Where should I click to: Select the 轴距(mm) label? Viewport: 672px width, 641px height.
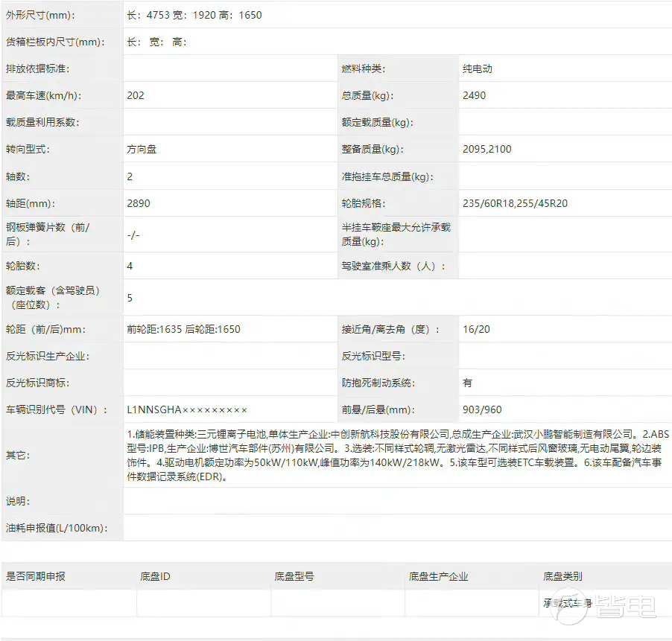pyautogui.click(x=31, y=203)
